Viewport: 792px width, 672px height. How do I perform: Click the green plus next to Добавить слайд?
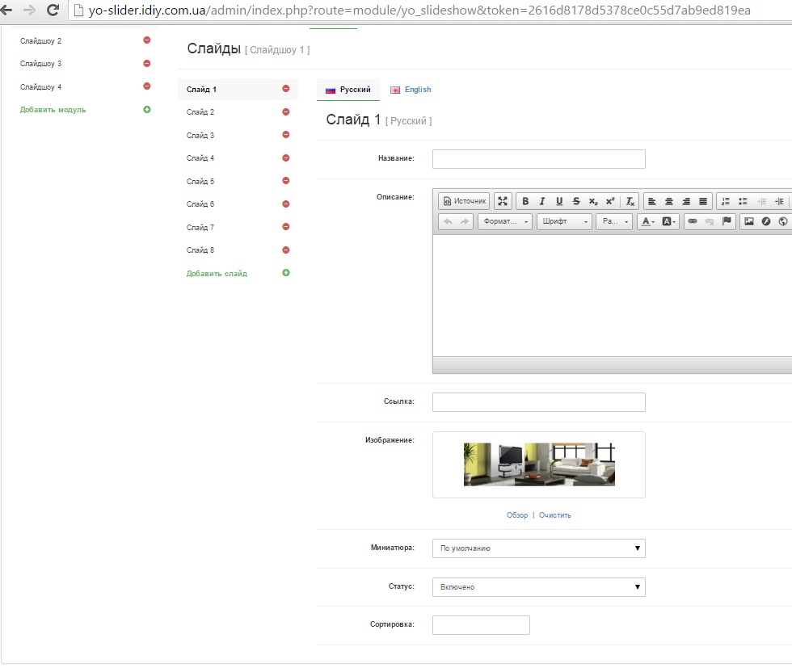[286, 273]
